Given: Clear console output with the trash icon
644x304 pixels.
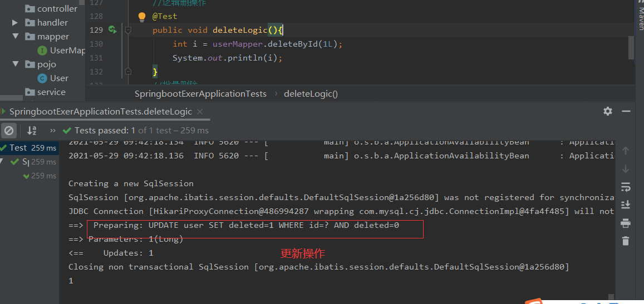Looking at the screenshot, I should coord(626,241).
